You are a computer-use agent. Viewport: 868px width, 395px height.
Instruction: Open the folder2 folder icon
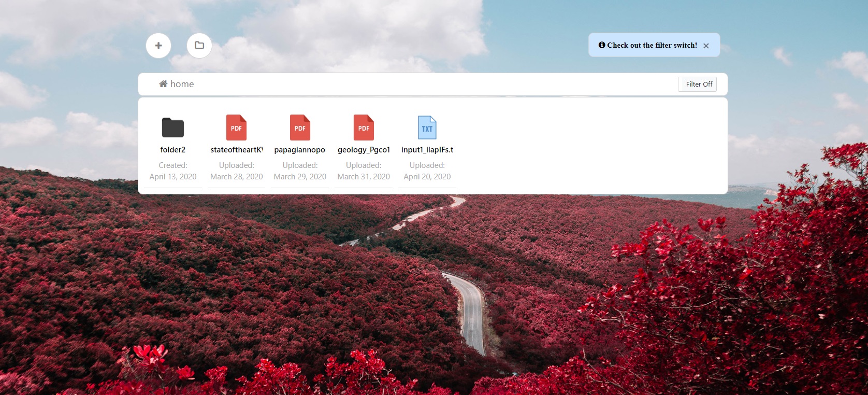coord(173,128)
